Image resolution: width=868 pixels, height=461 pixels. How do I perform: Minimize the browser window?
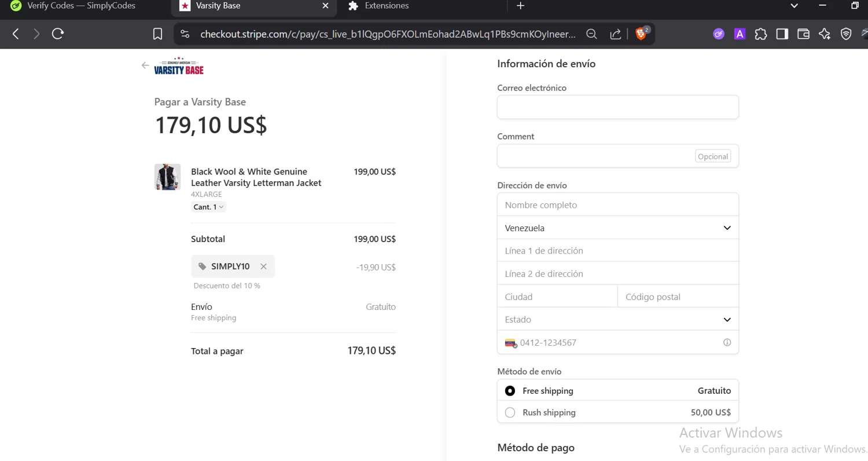[823, 6]
